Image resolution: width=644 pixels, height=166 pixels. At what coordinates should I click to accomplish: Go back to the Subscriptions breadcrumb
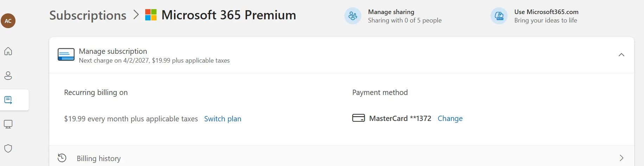pyautogui.click(x=88, y=15)
